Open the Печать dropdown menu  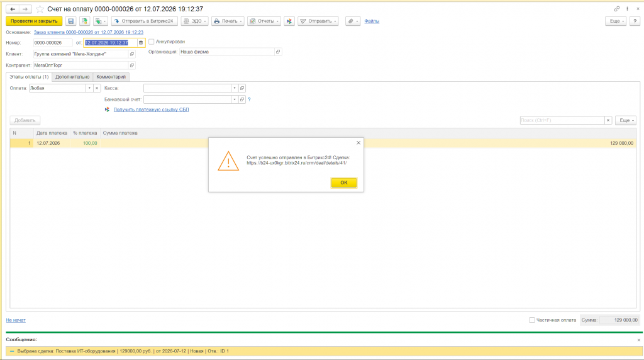tap(228, 21)
